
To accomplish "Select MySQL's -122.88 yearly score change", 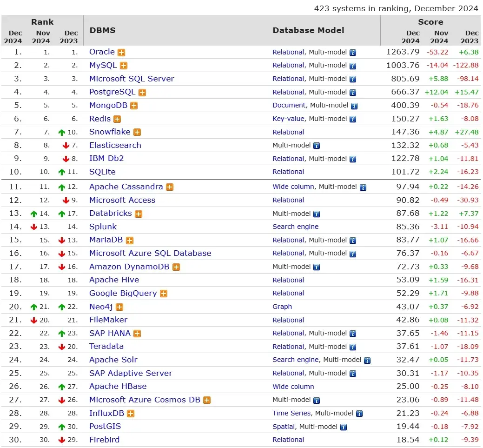I will (x=466, y=66).
